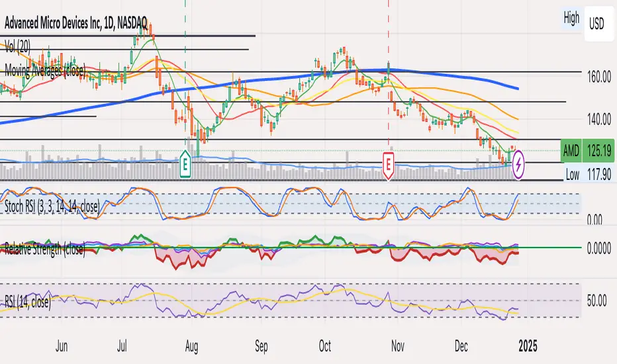Image resolution: width=617 pixels, height=364 pixels.
Task: Click the Nov label on time axis
Action: point(397,346)
